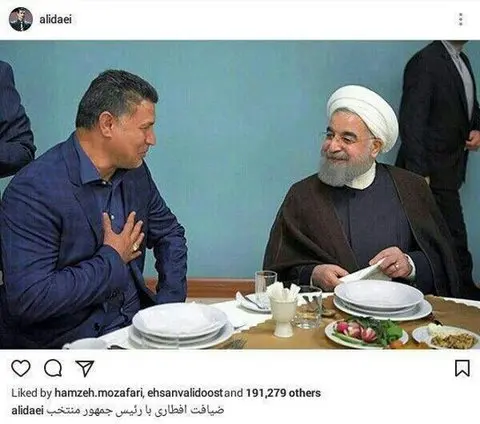Open alidaei profile picture avatar
480x424 pixels.
point(21,19)
